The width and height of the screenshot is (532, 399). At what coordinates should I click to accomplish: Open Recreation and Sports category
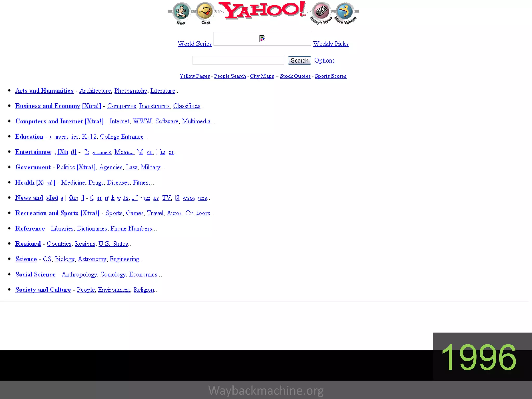[x=47, y=213]
